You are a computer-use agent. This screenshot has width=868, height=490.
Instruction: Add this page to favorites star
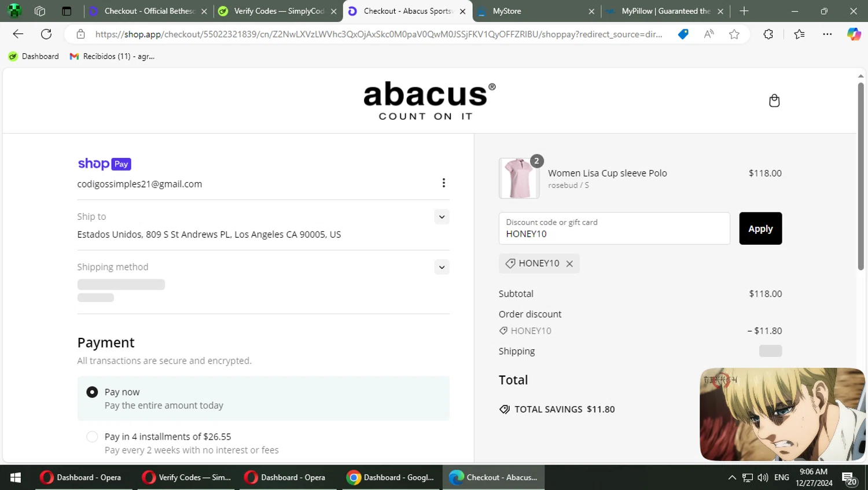point(734,34)
